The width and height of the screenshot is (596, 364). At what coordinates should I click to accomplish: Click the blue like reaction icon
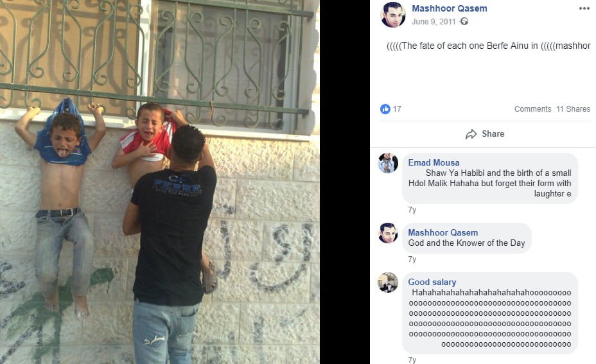[385, 109]
